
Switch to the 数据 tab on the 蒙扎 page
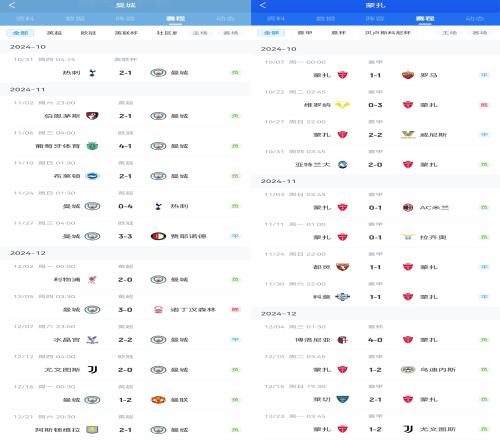325,19
